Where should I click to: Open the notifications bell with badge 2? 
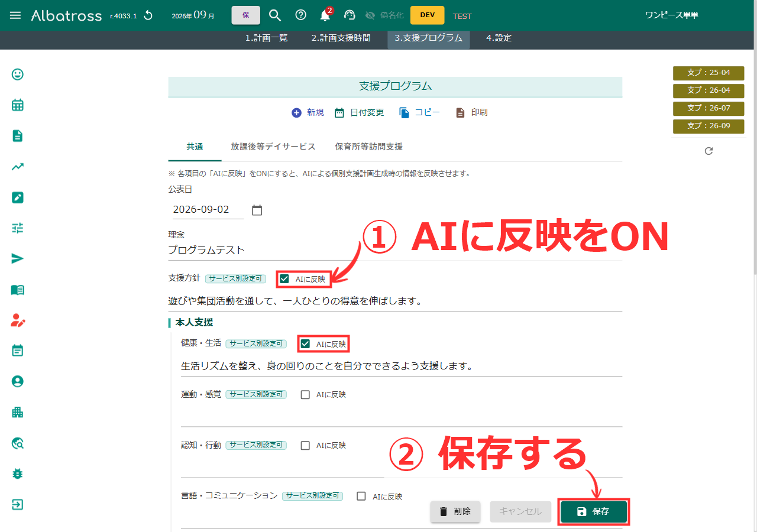tap(325, 15)
